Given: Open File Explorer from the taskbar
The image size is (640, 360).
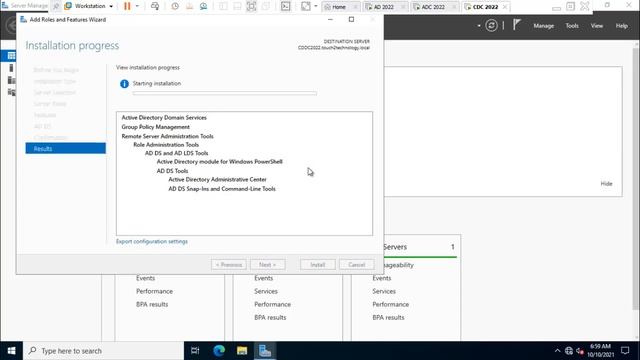Looking at the screenshot, I should coord(242,351).
